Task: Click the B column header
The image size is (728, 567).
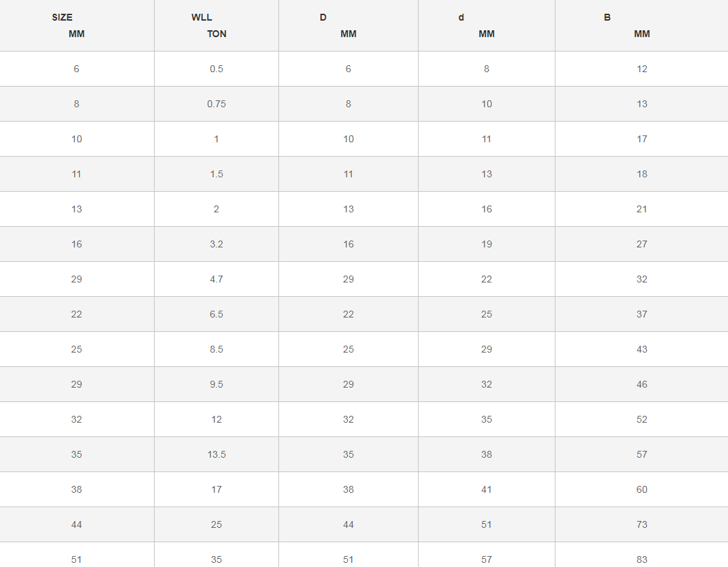Action: point(607,17)
